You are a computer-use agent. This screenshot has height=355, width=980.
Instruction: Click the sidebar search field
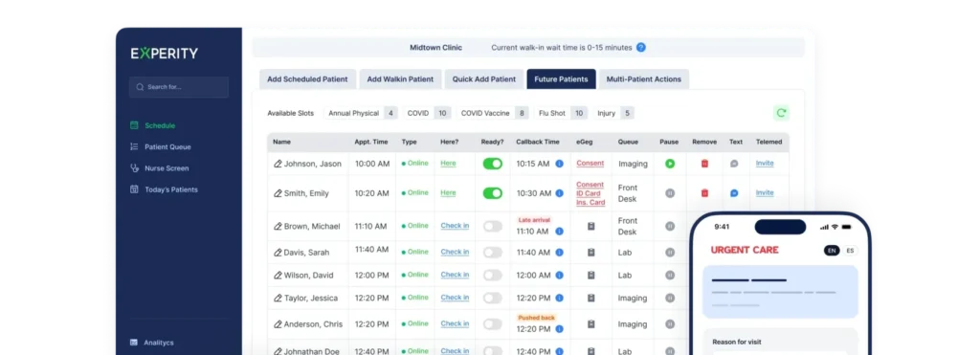[179, 87]
